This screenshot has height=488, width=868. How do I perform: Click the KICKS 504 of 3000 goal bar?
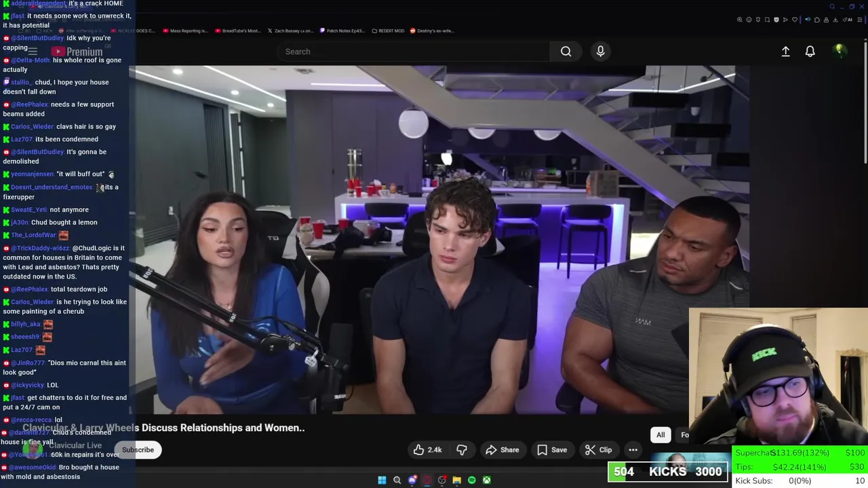pyautogui.click(x=667, y=472)
